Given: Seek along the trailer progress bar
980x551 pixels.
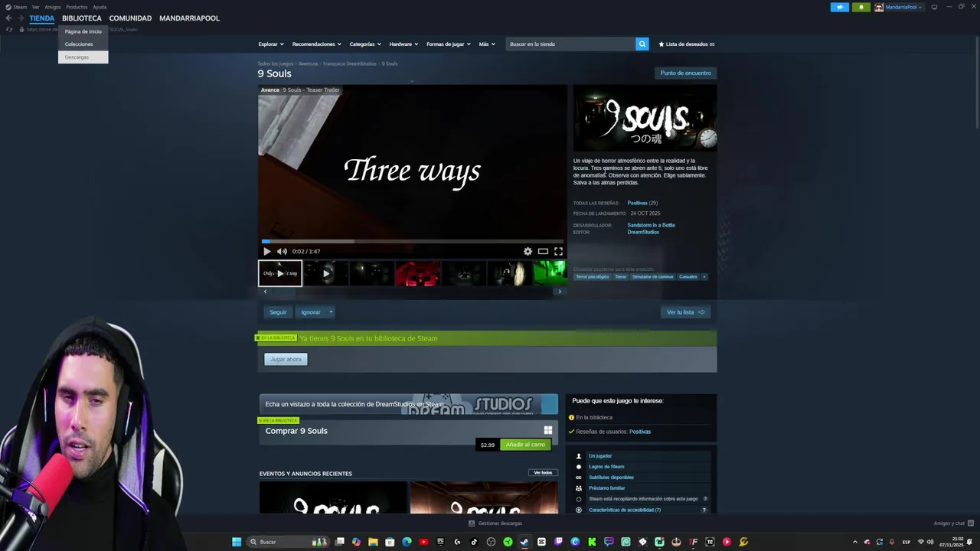Looking at the screenshot, I should (412, 241).
